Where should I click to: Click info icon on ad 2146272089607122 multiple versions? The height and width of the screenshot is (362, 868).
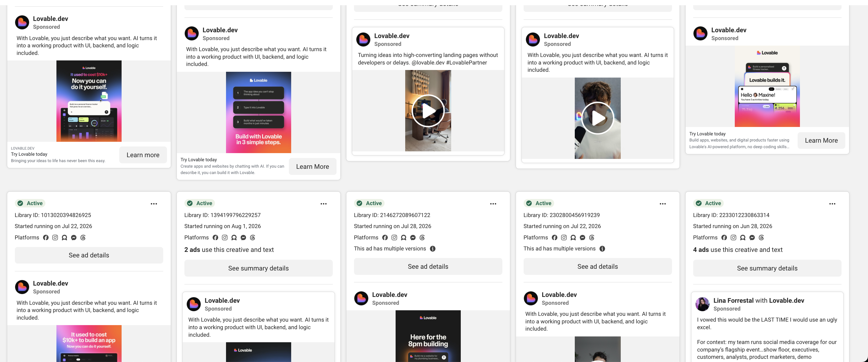433,249
